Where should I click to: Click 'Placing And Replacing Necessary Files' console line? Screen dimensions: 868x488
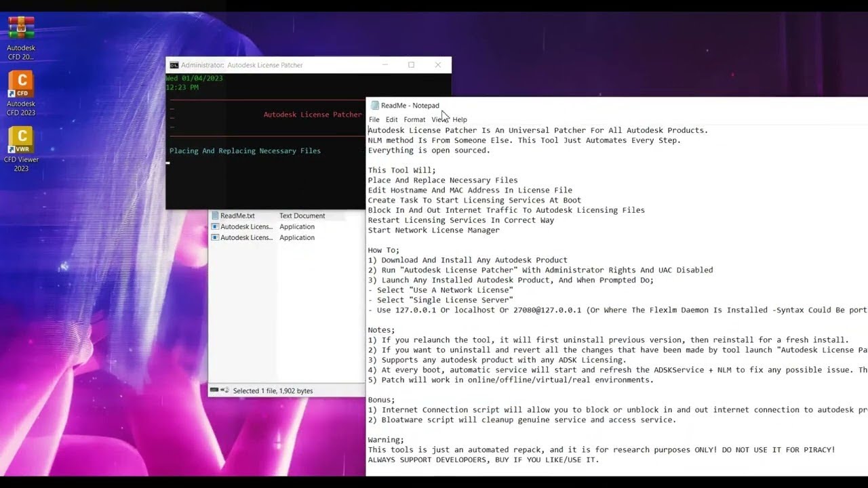(x=245, y=150)
